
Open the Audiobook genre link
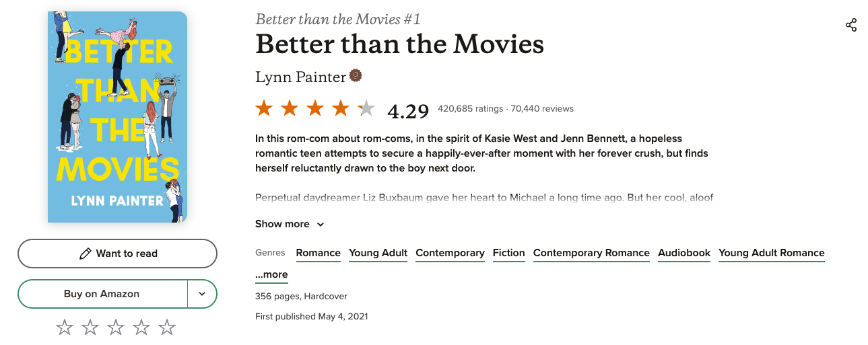point(684,253)
